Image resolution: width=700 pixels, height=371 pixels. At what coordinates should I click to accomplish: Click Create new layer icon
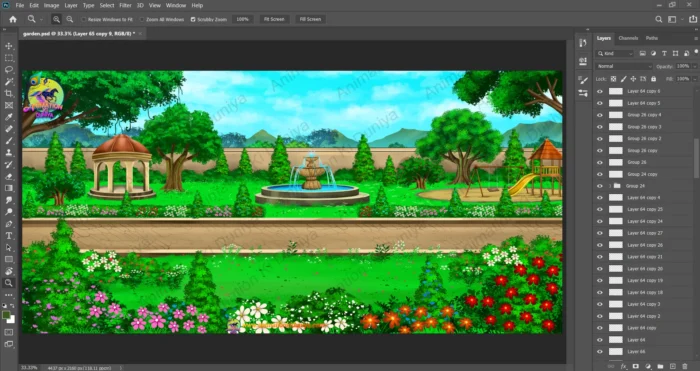[x=672, y=366]
